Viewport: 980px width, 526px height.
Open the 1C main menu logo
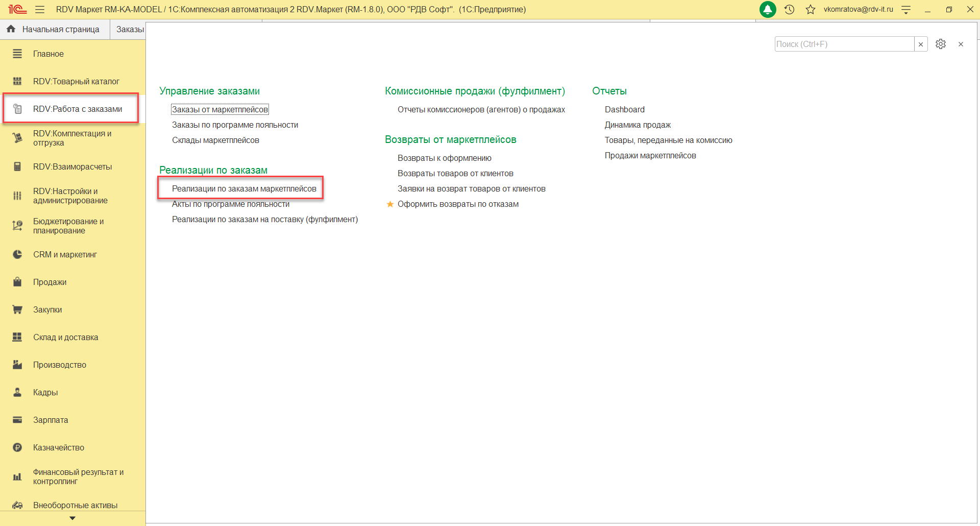tap(17, 9)
